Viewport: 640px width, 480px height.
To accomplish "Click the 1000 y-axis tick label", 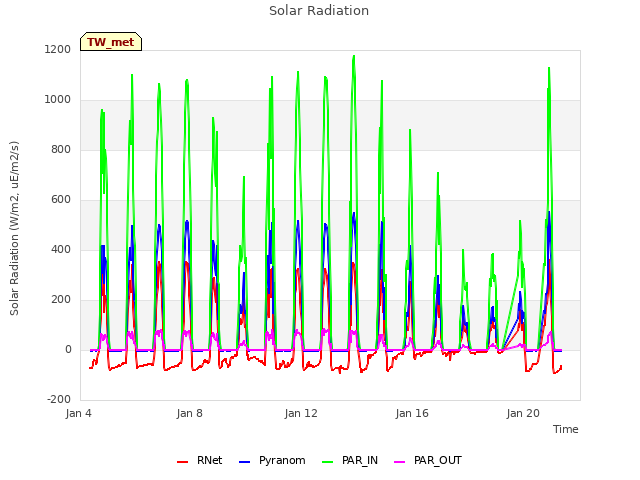I will point(58,100).
